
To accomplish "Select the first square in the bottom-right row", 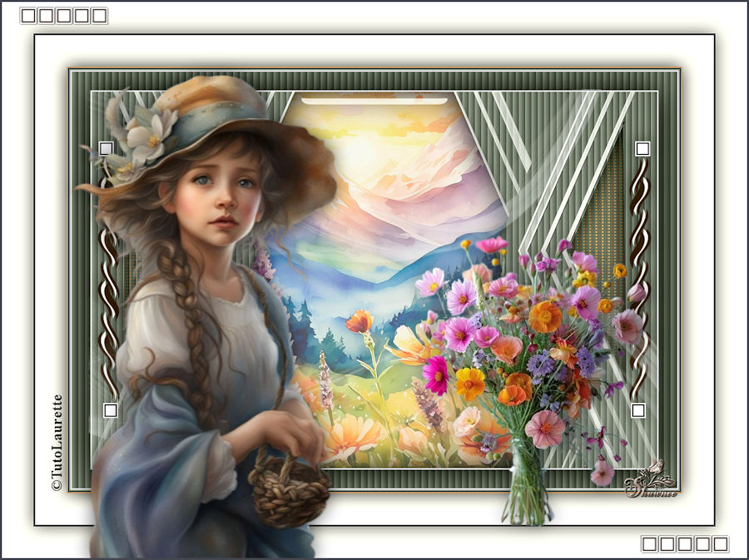I will pyautogui.click(x=649, y=544).
